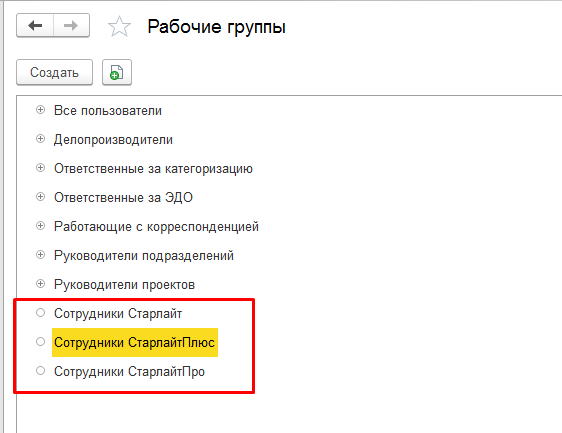
Task: Expand Работающие с корреспонденцией group
Action: (x=41, y=226)
